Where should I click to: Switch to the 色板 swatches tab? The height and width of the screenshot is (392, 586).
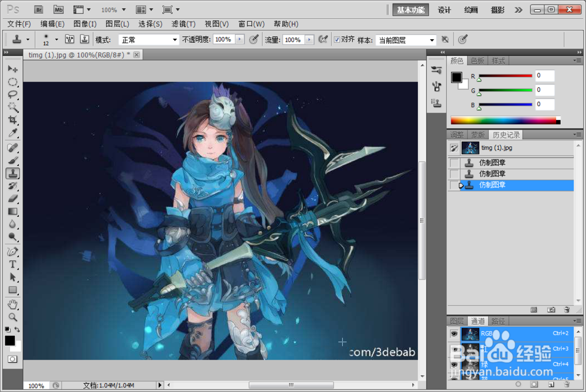(478, 60)
